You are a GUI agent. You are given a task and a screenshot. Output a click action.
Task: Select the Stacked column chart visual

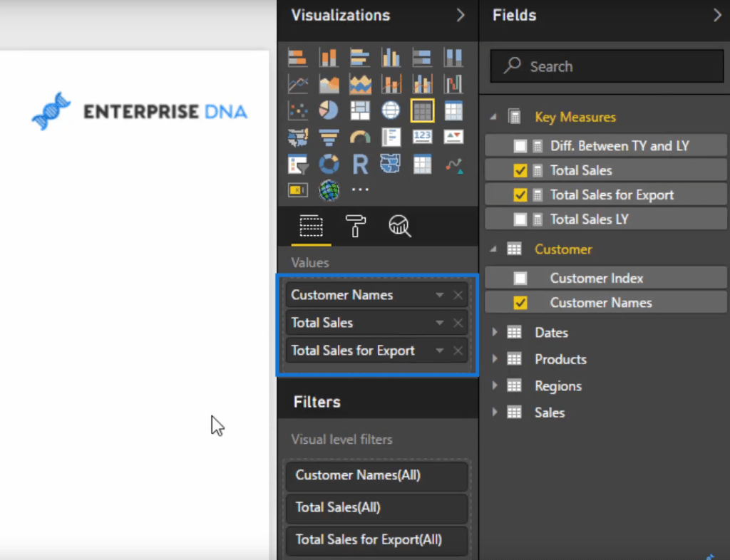[329, 58]
